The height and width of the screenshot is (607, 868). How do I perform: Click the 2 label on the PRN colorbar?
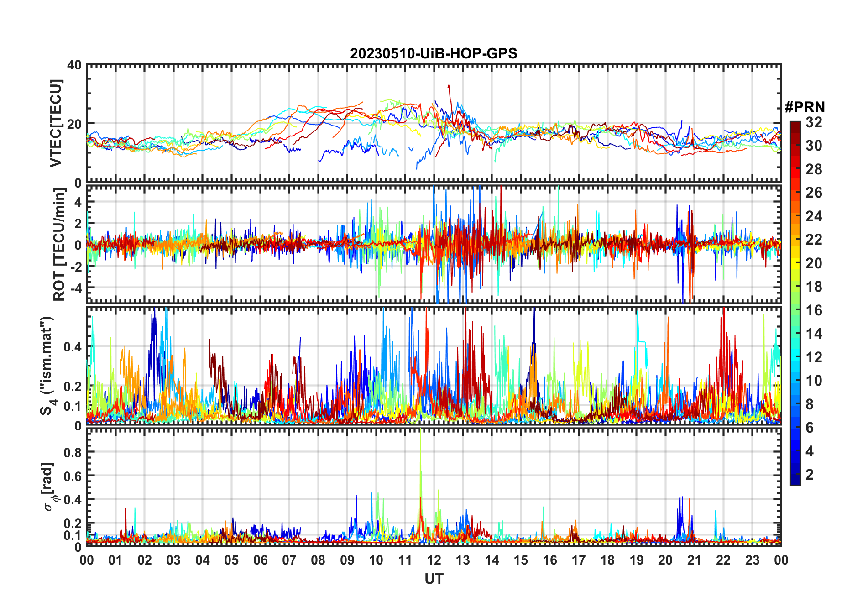pos(809,475)
